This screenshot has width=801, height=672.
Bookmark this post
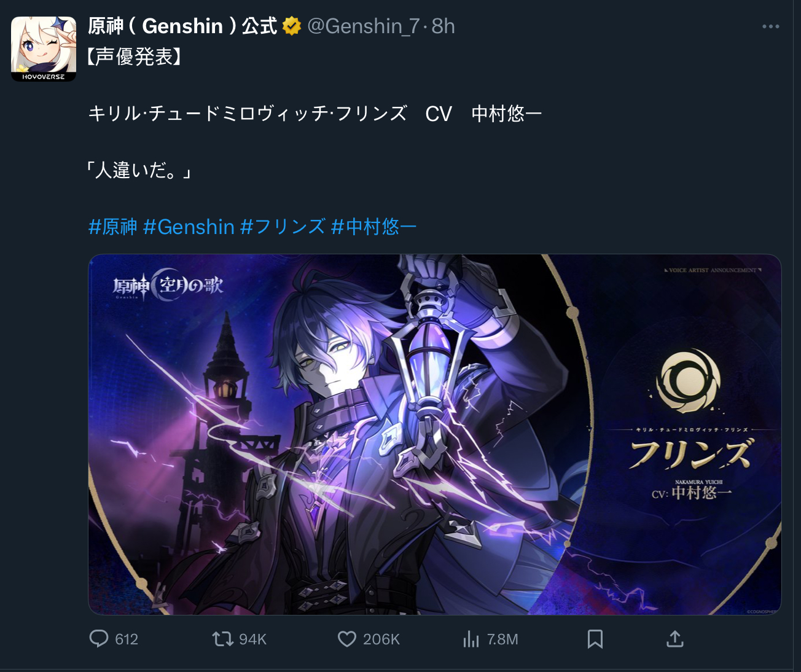(595, 639)
